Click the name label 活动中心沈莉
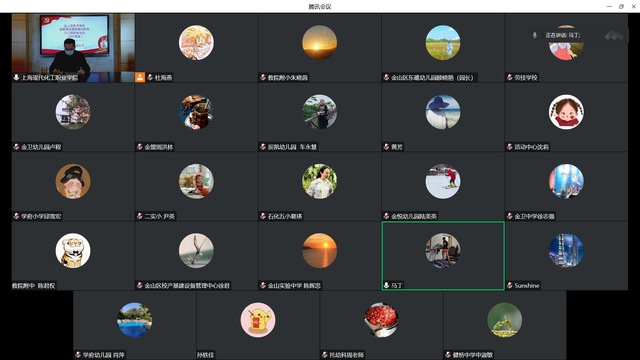This screenshot has height=360, width=640. pos(531,147)
